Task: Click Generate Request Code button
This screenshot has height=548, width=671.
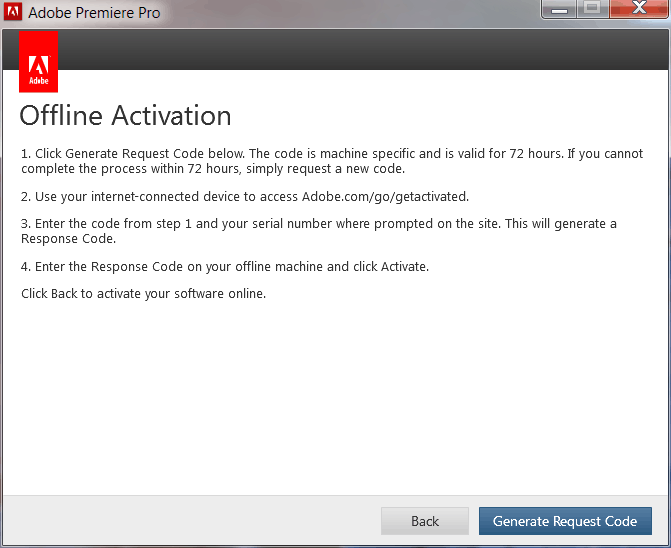Action: [x=565, y=521]
